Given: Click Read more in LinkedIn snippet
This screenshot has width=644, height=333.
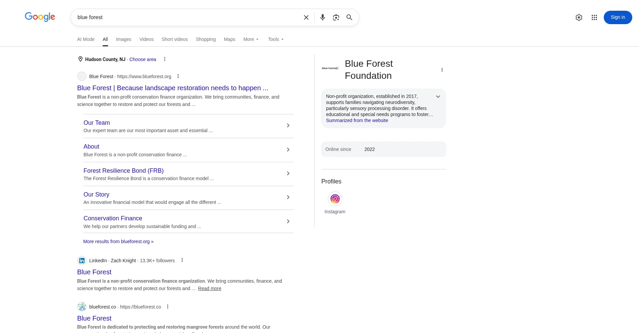Looking at the screenshot, I should [210, 288].
